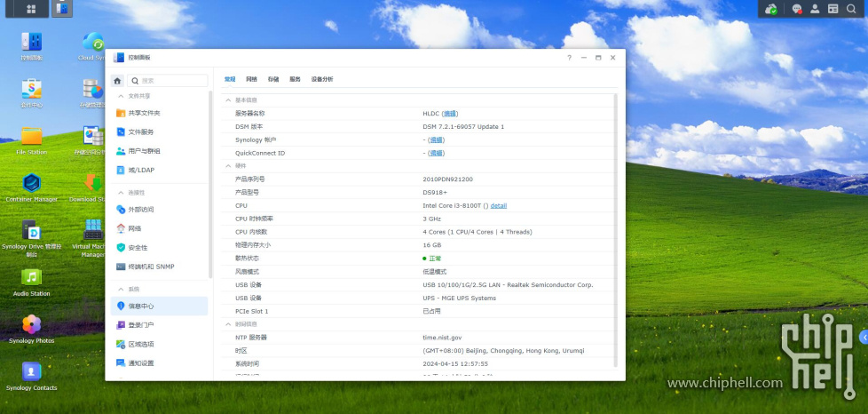Viewport: 868px width, 414px height.
Task: Open the 套件中心 Package Center desktop icon
Action: 32,93
